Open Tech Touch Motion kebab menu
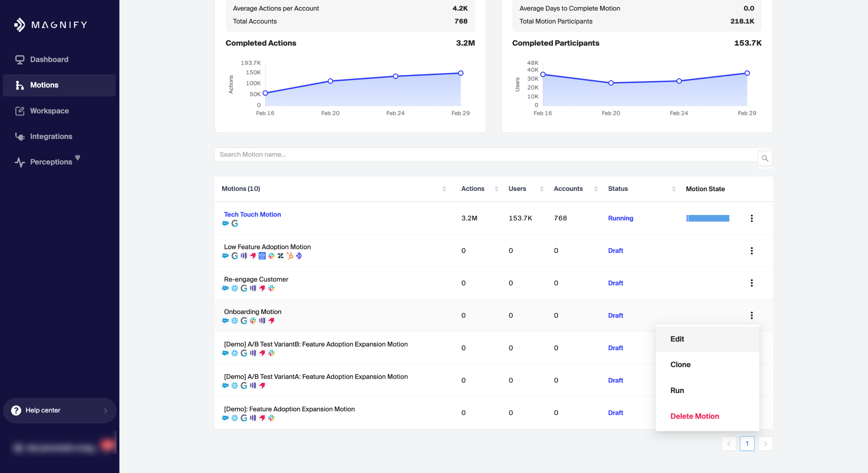 click(751, 218)
